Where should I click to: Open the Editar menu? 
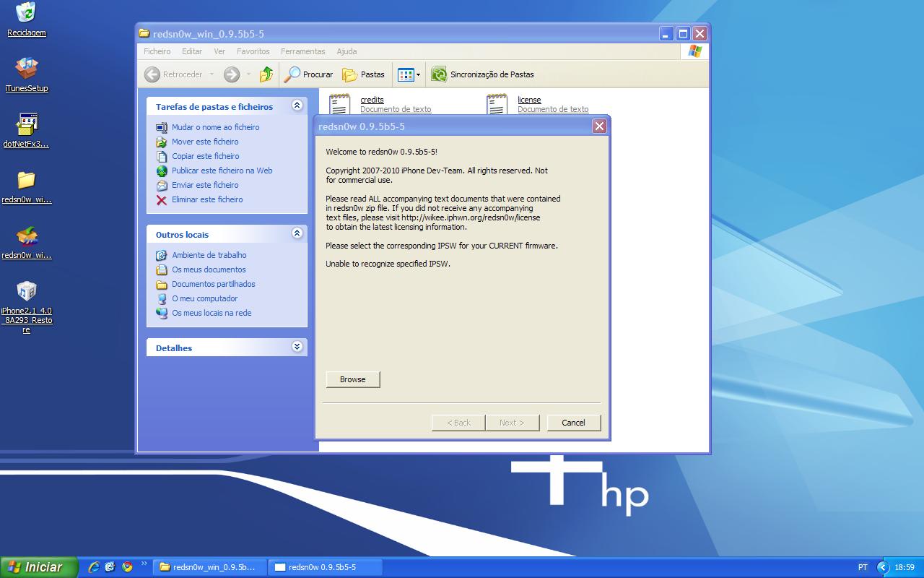pos(191,51)
